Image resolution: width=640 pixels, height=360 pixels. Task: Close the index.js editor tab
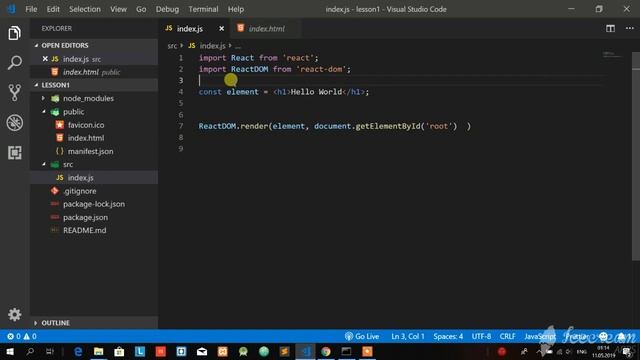(221, 29)
